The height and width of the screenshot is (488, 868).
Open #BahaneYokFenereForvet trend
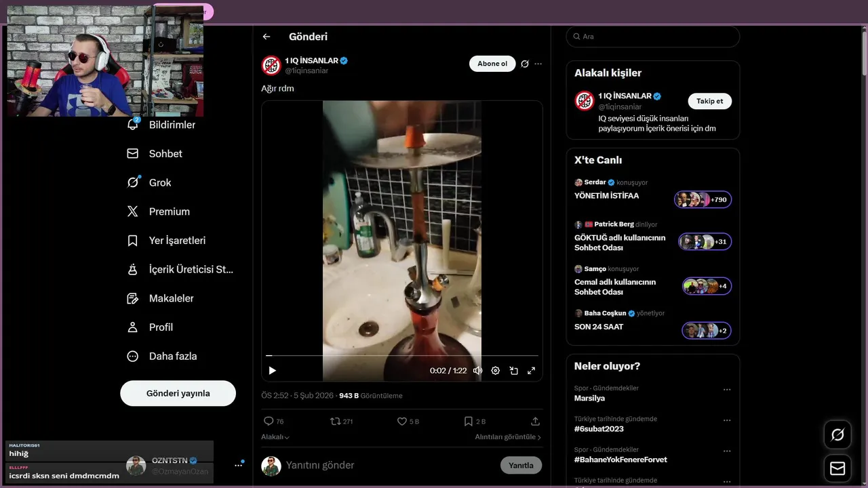coord(620,460)
